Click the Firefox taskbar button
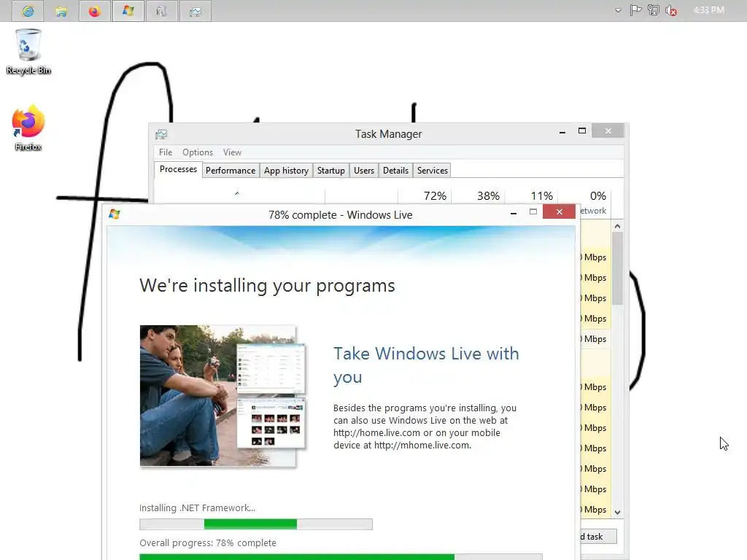 pyautogui.click(x=94, y=10)
